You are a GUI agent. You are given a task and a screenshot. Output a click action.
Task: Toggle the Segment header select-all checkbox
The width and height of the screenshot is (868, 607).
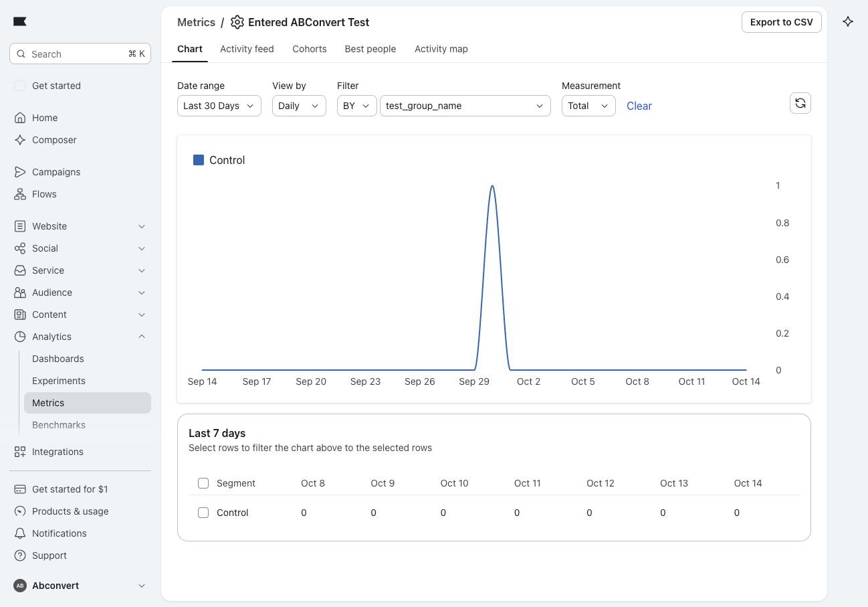203,483
